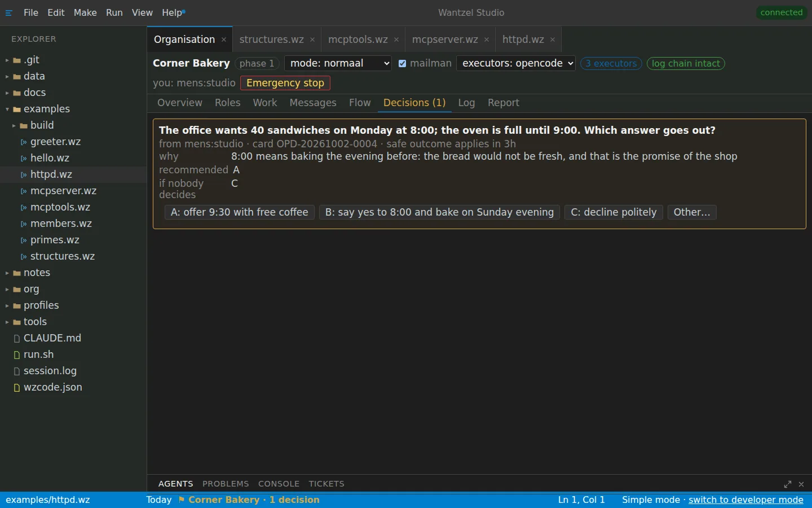Collapse the examples folder

click(x=7, y=110)
